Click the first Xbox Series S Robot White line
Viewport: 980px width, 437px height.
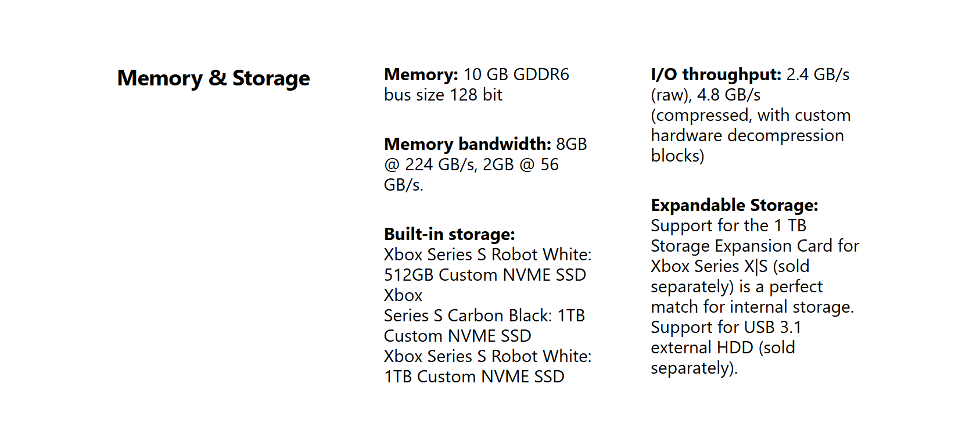coord(488,255)
